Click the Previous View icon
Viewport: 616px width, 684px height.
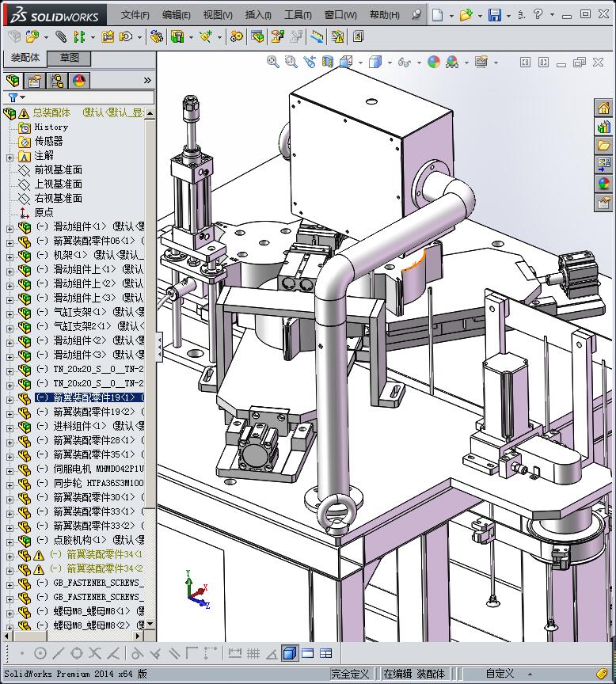(x=310, y=62)
